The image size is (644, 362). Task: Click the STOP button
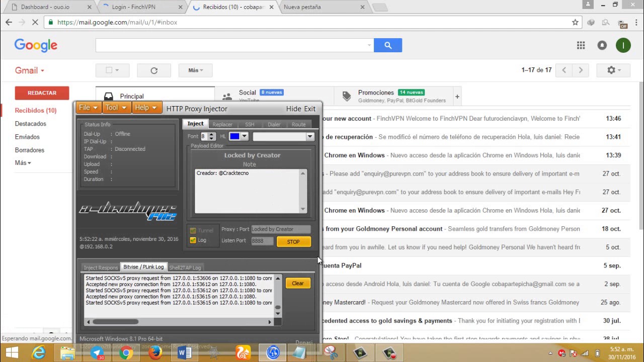[x=293, y=242]
